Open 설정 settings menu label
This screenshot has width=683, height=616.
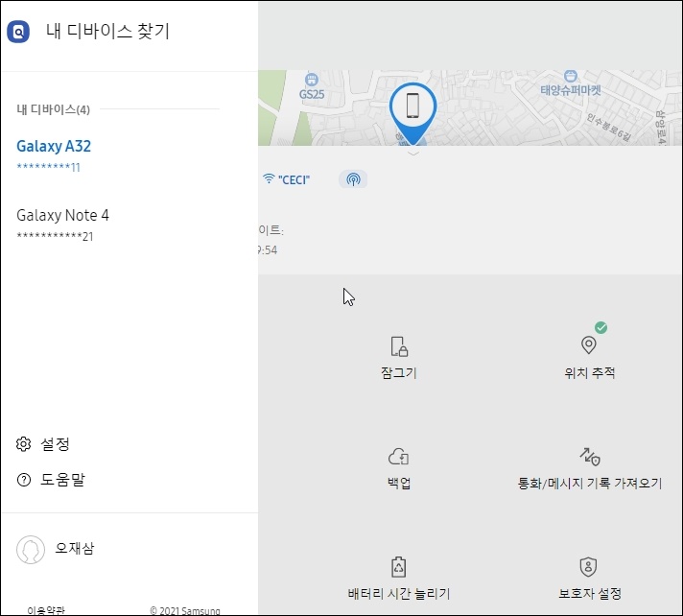[55, 444]
